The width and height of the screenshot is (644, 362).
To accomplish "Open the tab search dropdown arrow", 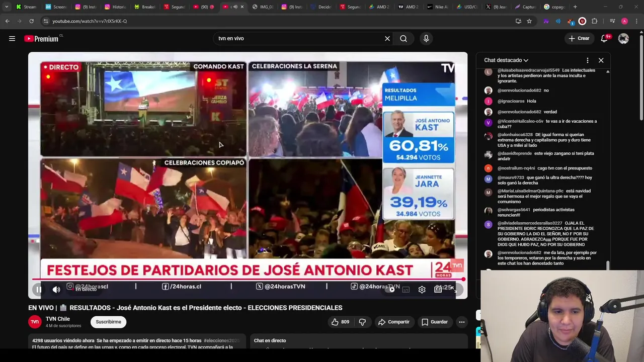I will (x=7, y=7).
